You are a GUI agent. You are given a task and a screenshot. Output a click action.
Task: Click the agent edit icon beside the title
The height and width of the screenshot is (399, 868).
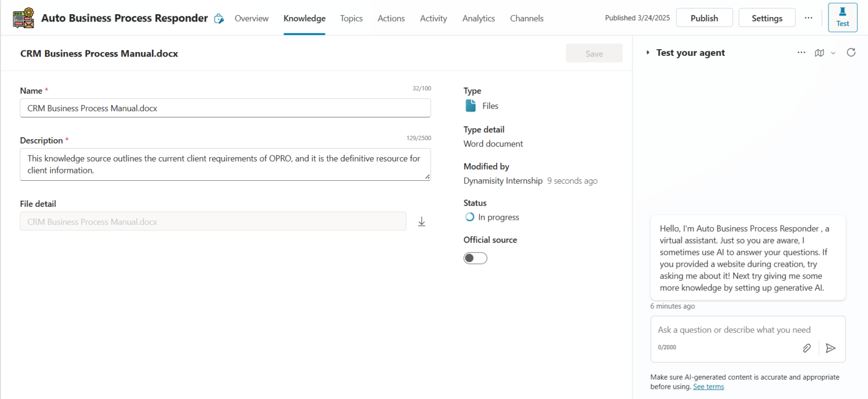click(219, 19)
